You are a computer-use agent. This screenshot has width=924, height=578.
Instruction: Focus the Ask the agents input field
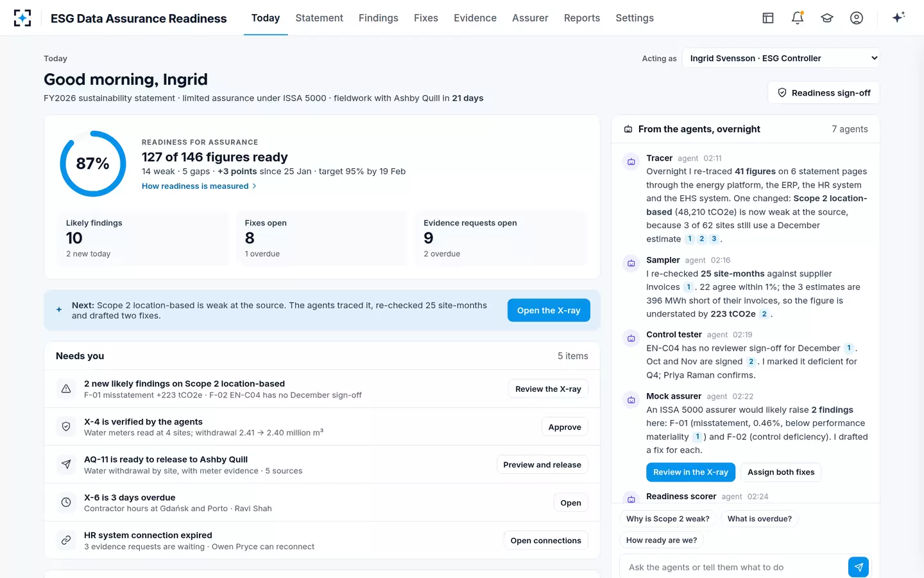coord(734,567)
